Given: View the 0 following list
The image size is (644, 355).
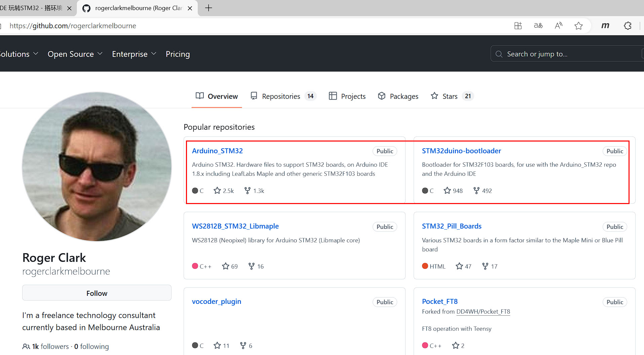Looking at the screenshot, I should click(x=91, y=346).
